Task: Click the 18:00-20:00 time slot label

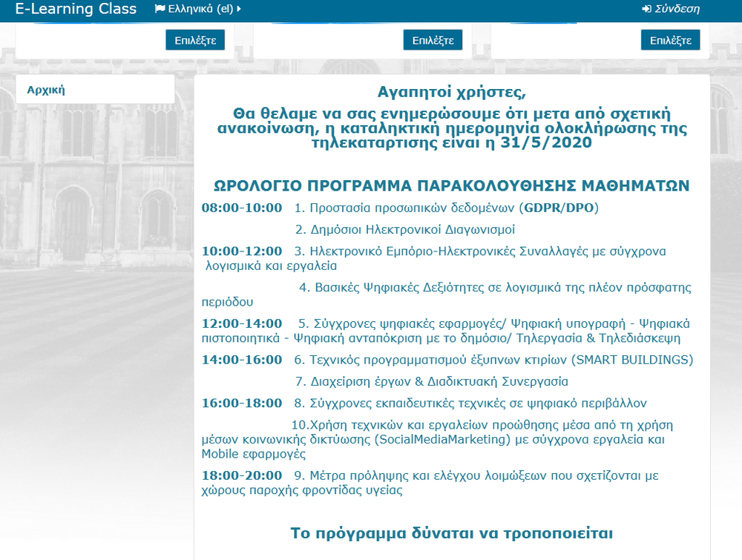Action: (242, 475)
